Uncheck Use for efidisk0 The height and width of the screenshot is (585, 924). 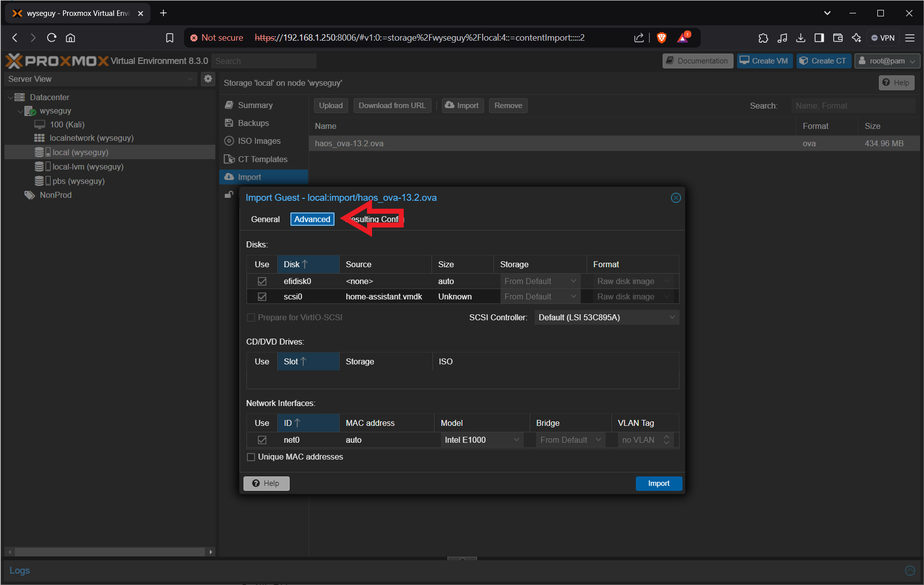(262, 281)
